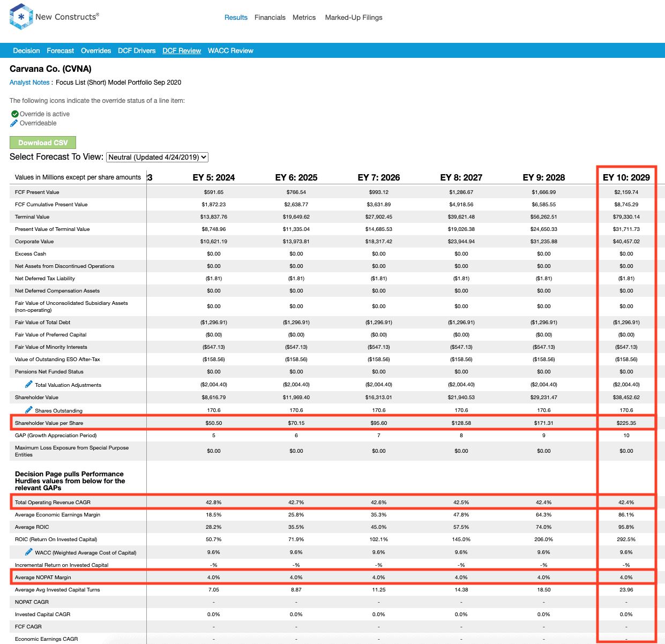Click the EY 9: 2028 column header
Viewport: 665px width, 644px height.
tap(544, 177)
